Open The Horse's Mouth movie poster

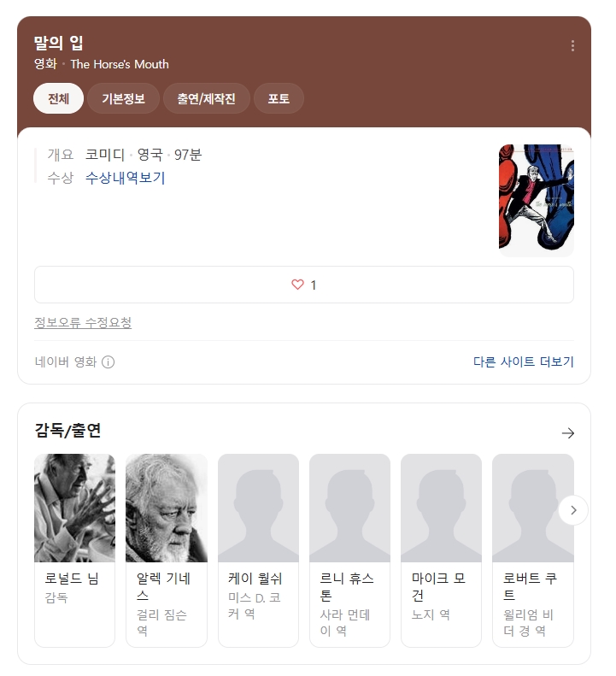coord(537,201)
